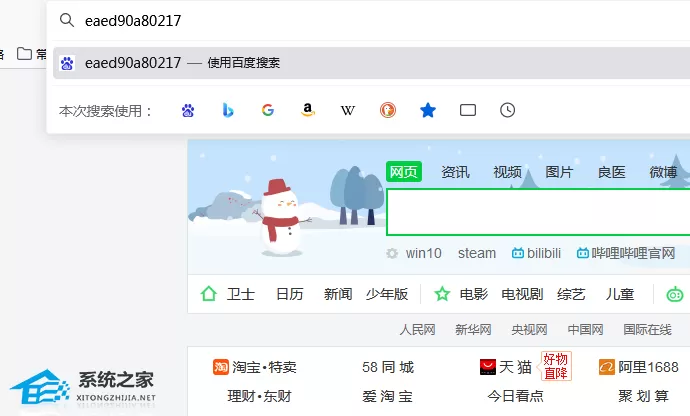The image size is (690, 416).
Task: Choose Google one-off search icon
Action: point(268,110)
